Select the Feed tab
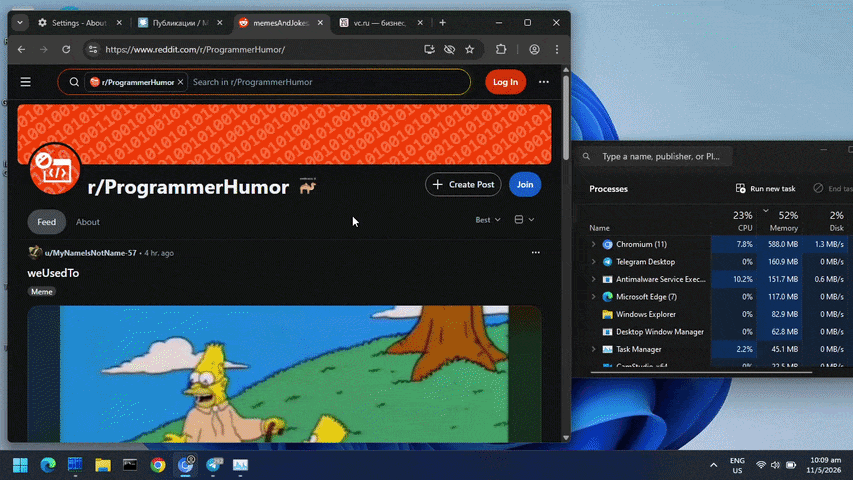The height and width of the screenshot is (480, 853). tap(47, 222)
